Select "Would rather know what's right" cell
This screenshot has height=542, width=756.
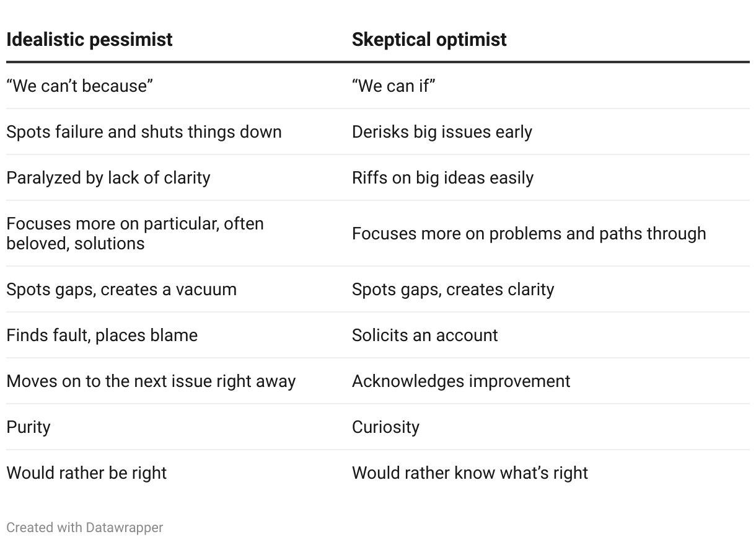[x=470, y=473]
